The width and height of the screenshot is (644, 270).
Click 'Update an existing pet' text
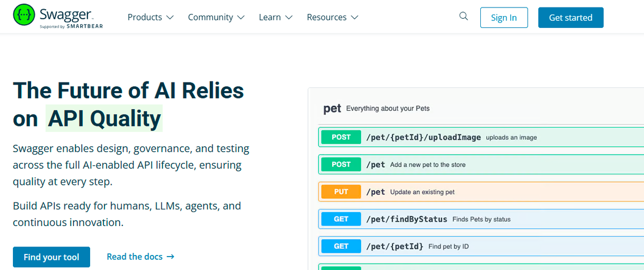pyautogui.click(x=422, y=192)
